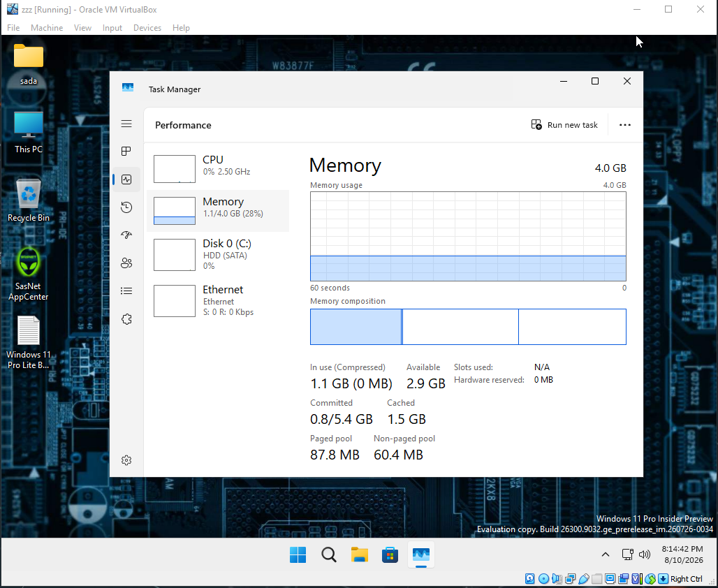Click the 1.5 GB Cached value

406,419
